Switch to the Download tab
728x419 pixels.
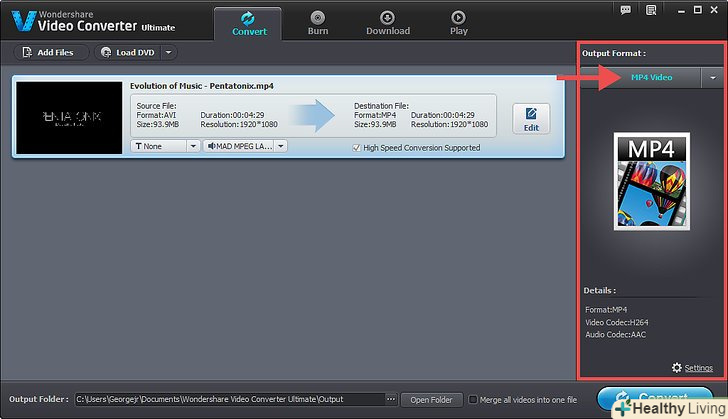388,23
